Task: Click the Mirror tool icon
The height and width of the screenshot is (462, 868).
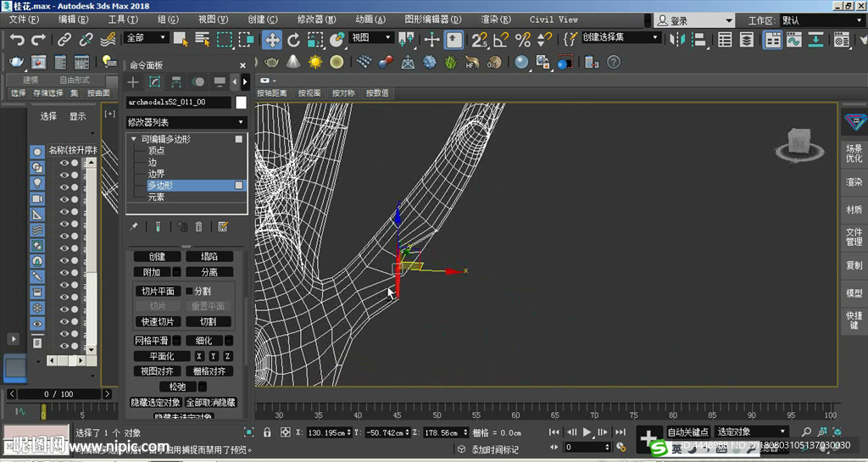Action: click(677, 39)
